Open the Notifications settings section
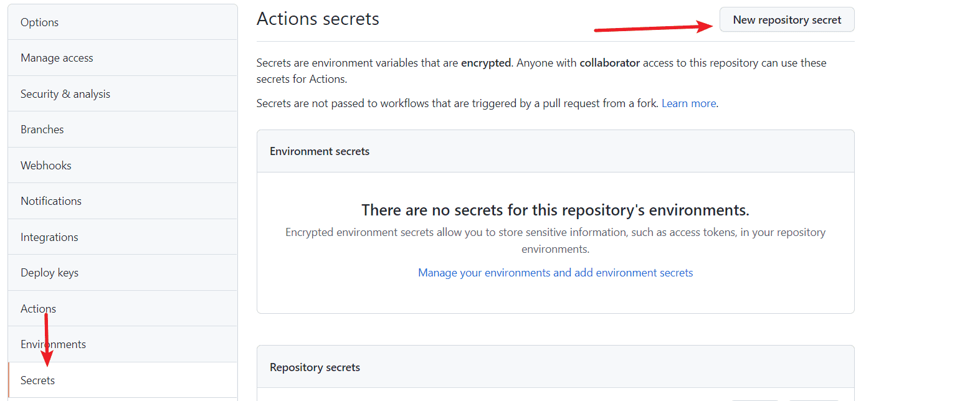Screen dimensions: 980x401 pos(51,200)
